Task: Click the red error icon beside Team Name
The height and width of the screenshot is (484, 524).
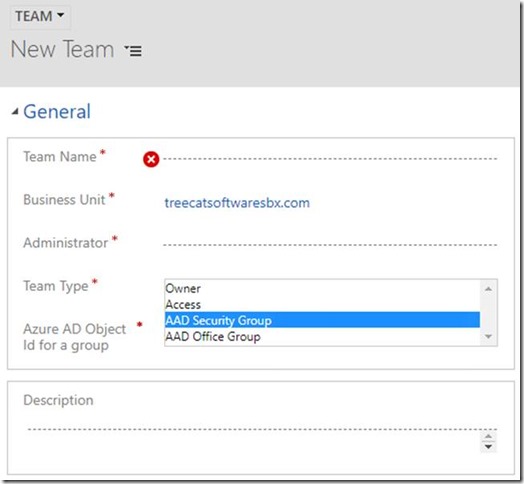Action: click(151, 159)
